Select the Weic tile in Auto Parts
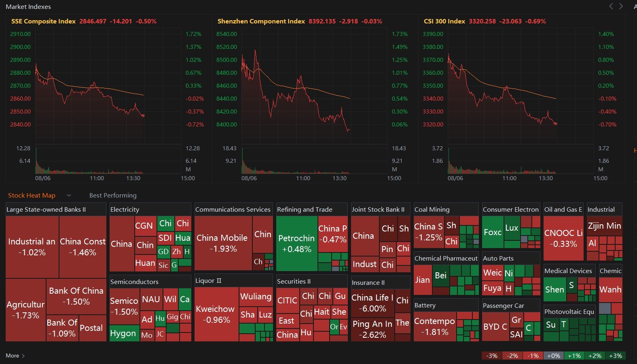Screen dimensions: 637x364 (x=493, y=273)
